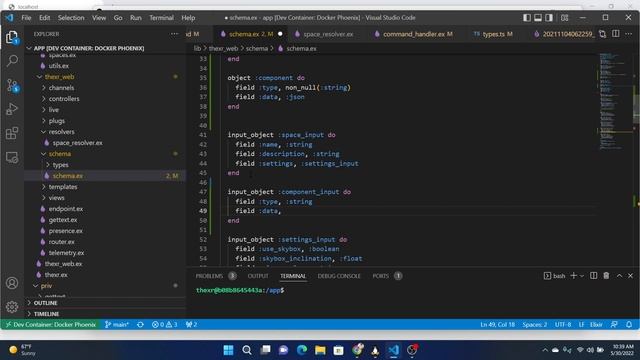
Task: Open the Accounts menu icon
Action: (12, 283)
